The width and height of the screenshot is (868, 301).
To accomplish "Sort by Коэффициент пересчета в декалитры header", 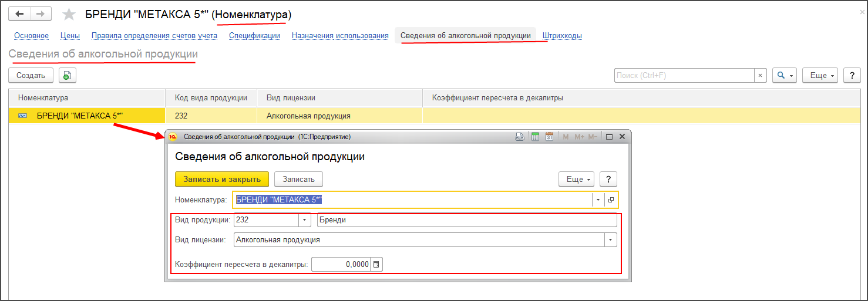I will 641,98.
